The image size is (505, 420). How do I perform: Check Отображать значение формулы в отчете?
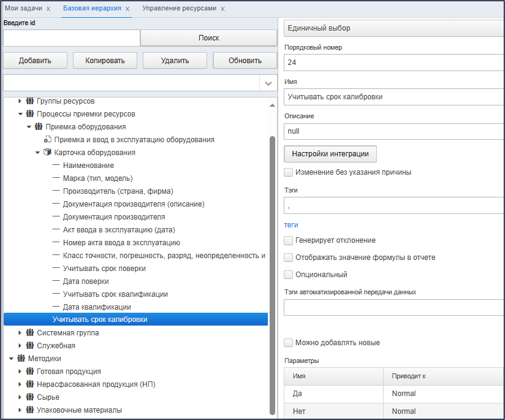pos(288,258)
